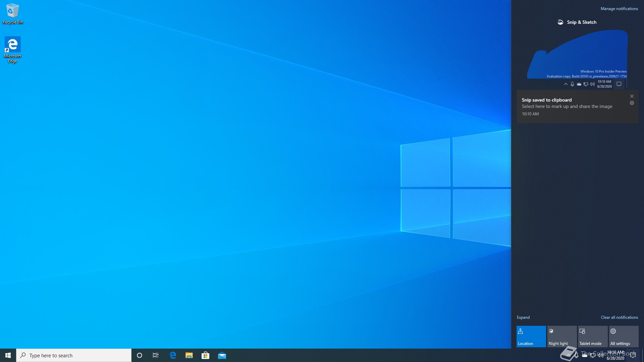Toggle the Location quick action

click(x=531, y=336)
